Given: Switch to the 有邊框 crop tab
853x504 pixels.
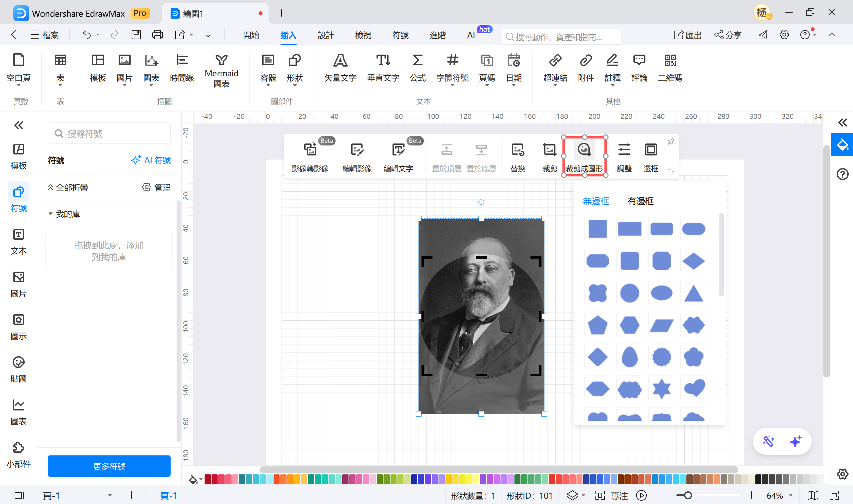Looking at the screenshot, I should click(640, 201).
